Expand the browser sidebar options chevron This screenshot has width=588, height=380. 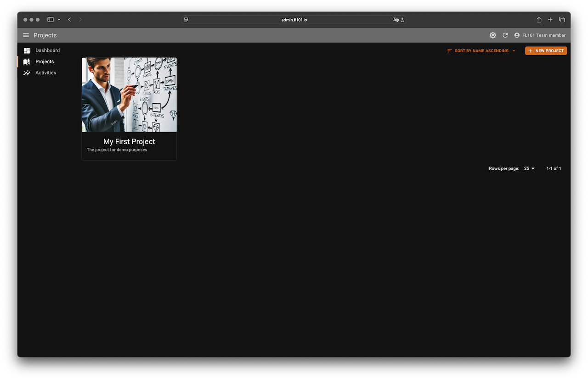pos(59,20)
